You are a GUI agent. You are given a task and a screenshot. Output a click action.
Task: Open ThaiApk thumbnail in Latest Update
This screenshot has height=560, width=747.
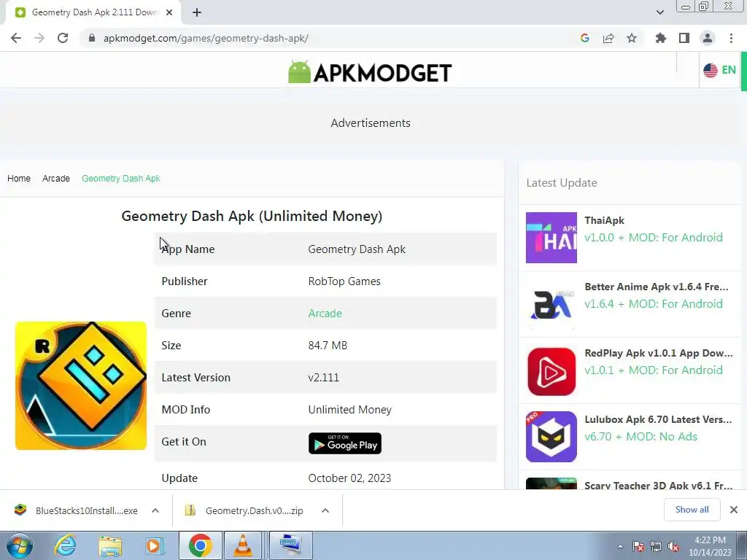551,238
